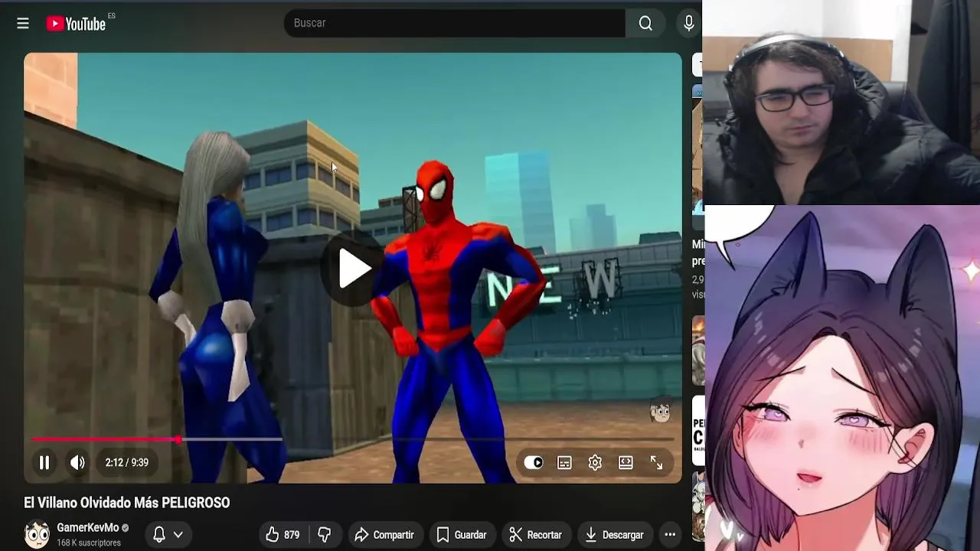Open the three-dot more actions menu

670,535
